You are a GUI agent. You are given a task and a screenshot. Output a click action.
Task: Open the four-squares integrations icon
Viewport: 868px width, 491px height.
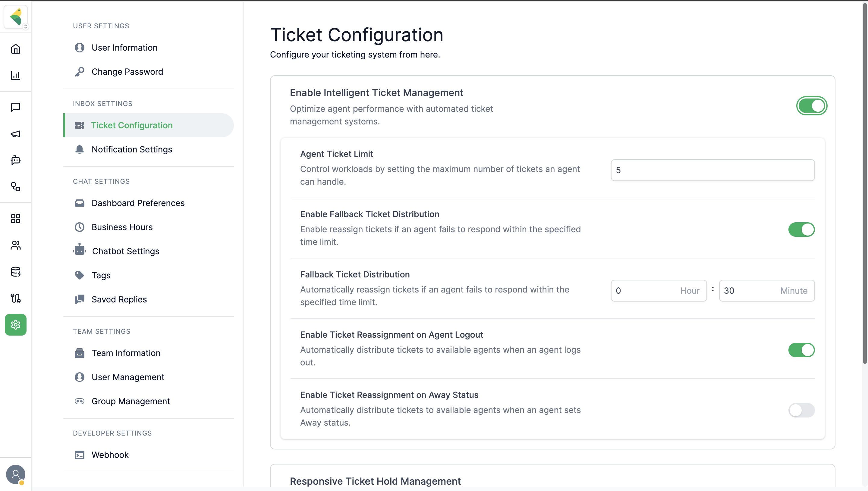15,218
